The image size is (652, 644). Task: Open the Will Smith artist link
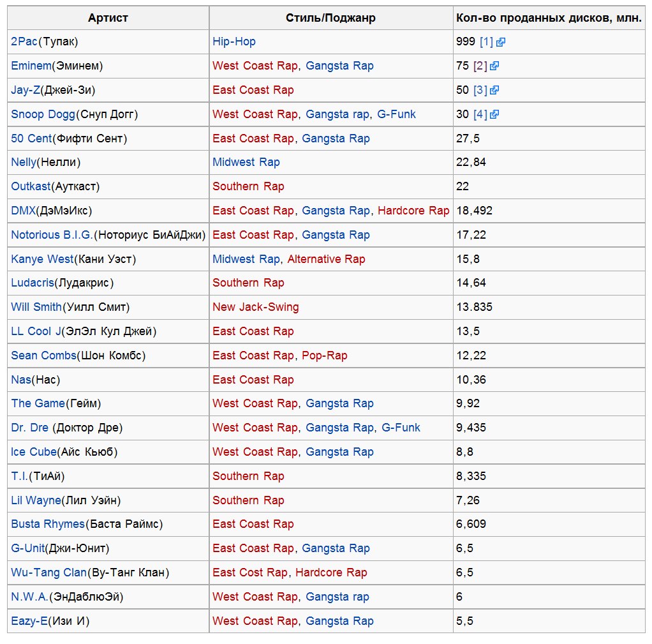click(x=36, y=306)
